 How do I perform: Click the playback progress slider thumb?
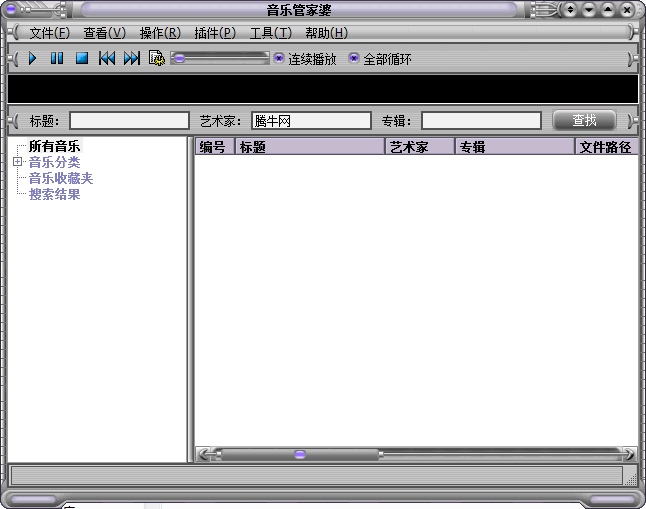point(179,58)
